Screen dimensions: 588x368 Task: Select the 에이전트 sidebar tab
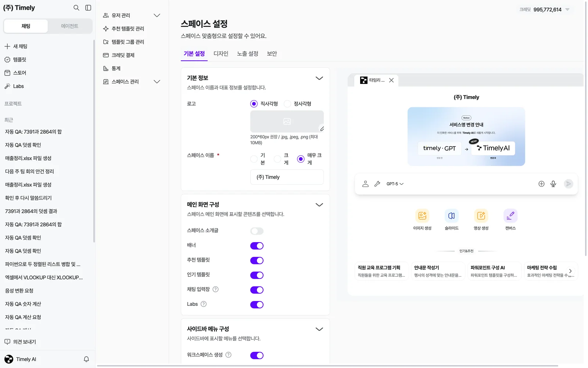pyautogui.click(x=70, y=26)
